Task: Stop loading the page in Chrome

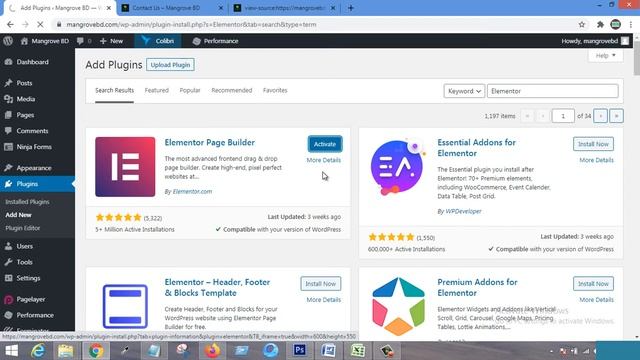Action: point(40,24)
